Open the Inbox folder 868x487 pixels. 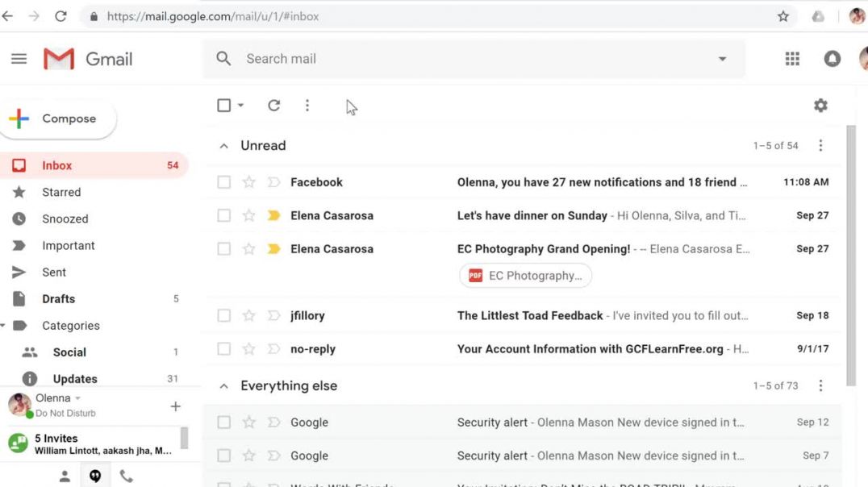[x=94, y=165]
